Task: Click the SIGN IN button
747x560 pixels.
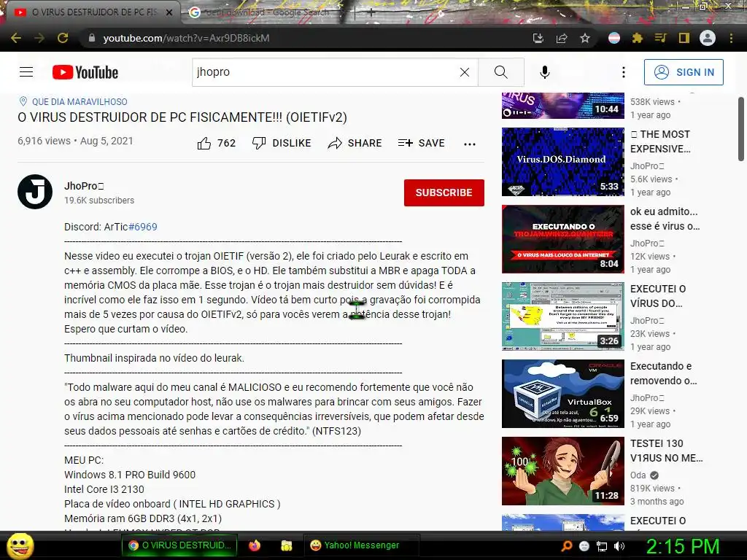Action: 684,72
